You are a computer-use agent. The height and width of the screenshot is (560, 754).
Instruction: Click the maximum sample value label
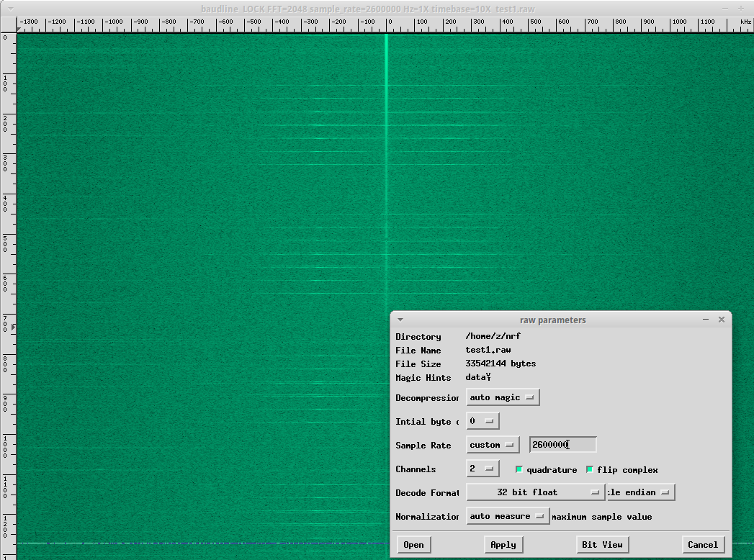pos(601,517)
